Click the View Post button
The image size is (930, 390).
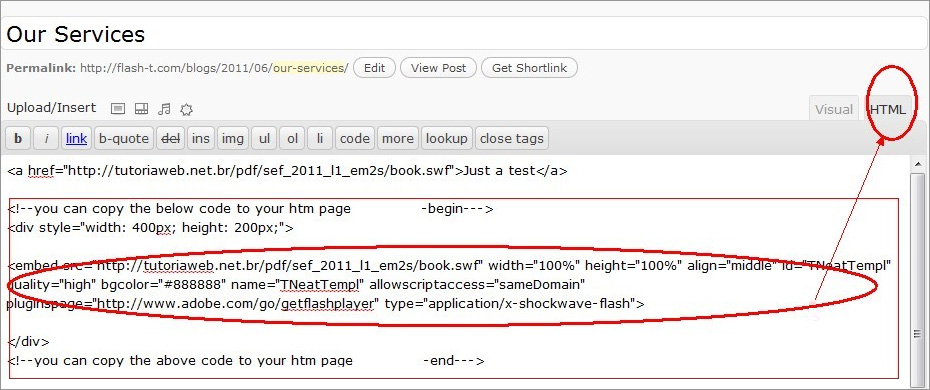pos(438,68)
